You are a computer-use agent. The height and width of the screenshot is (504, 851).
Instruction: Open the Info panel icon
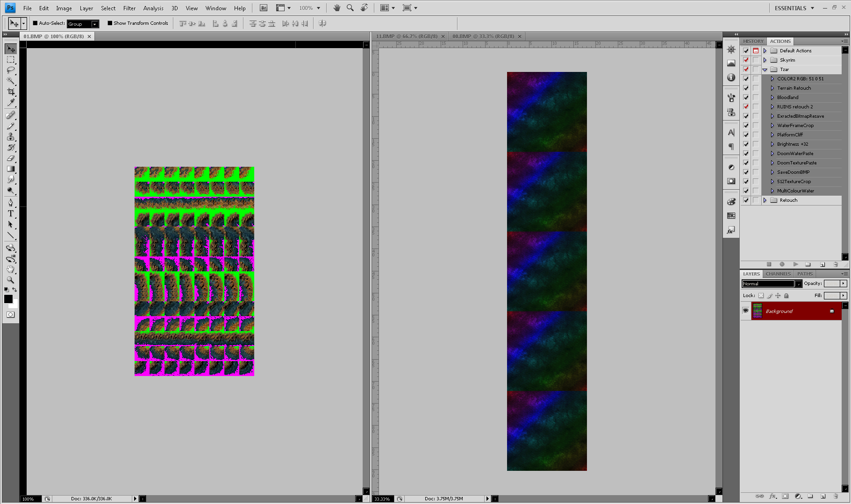click(x=731, y=78)
